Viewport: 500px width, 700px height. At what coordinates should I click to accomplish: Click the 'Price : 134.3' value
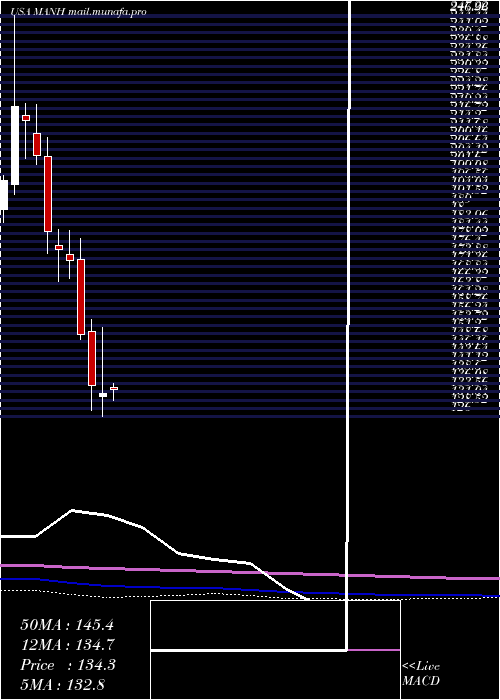coord(68,665)
